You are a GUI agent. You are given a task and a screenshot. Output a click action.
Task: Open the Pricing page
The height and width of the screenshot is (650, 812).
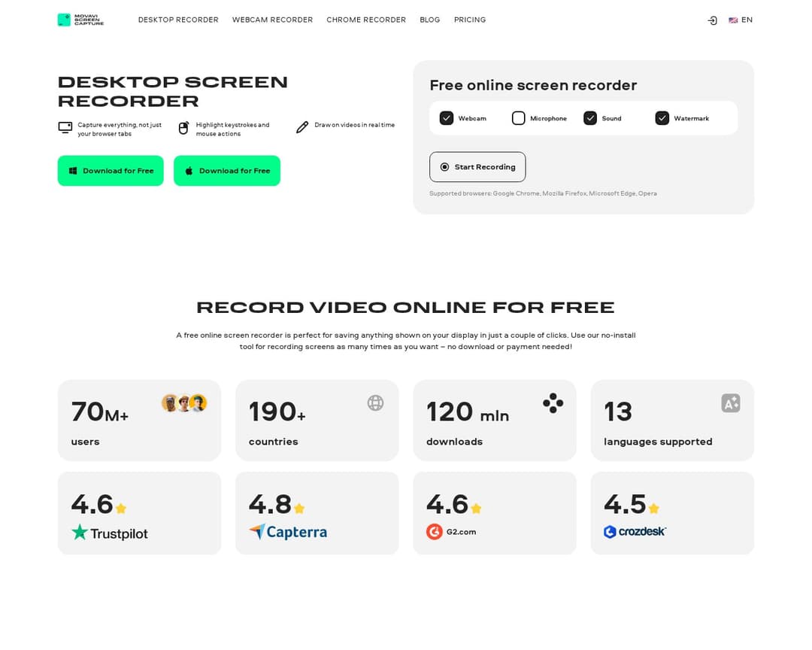pos(470,20)
